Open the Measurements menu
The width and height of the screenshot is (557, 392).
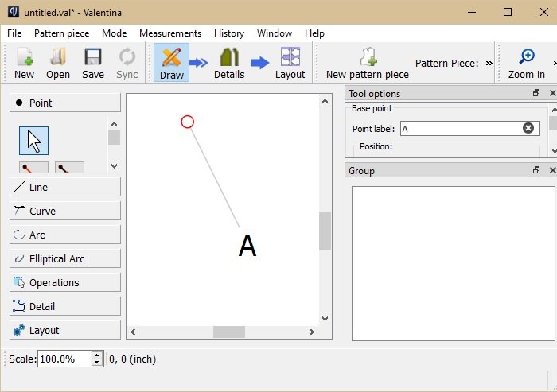[170, 33]
